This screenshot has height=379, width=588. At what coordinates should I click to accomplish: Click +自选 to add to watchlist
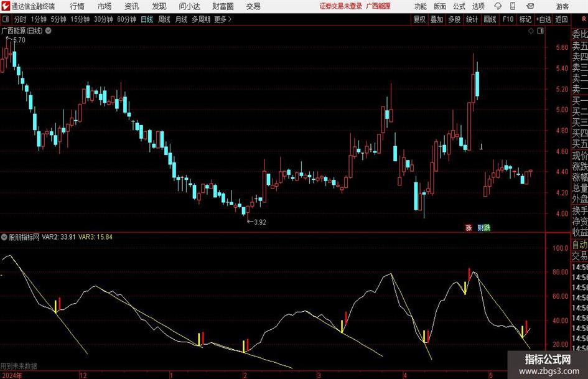[544, 19]
